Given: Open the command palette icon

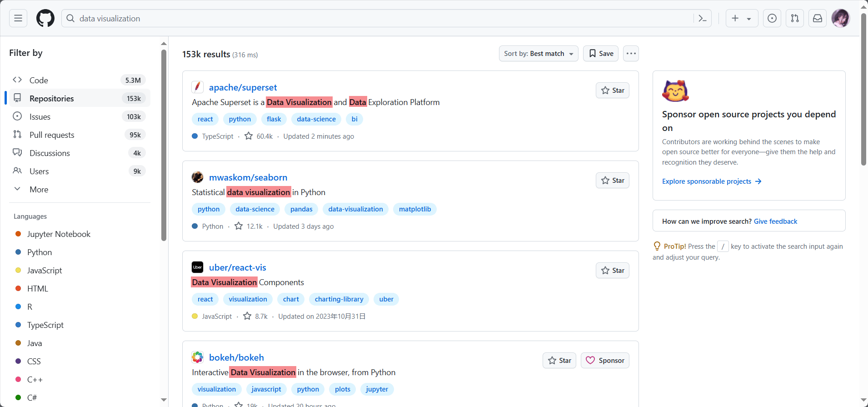Looking at the screenshot, I should coord(703,18).
